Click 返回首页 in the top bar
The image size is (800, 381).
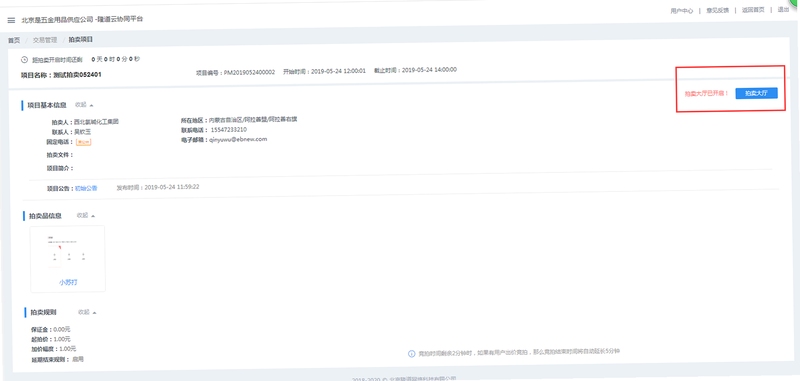click(x=753, y=10)
